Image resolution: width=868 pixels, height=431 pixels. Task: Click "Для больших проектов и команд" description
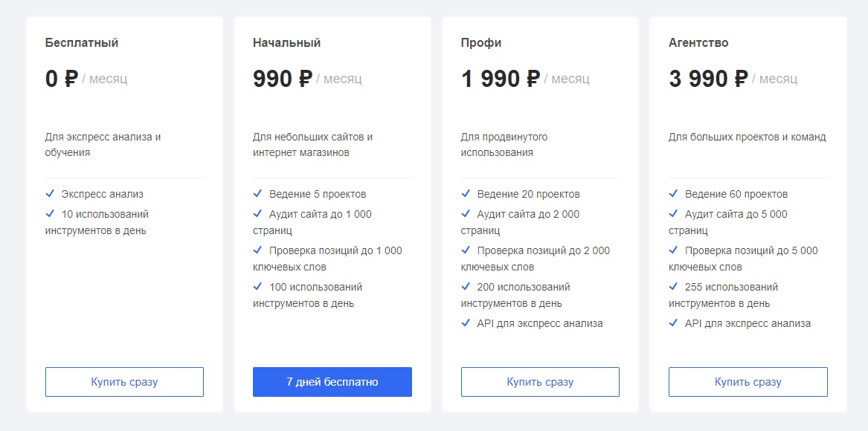click(747, 137)
